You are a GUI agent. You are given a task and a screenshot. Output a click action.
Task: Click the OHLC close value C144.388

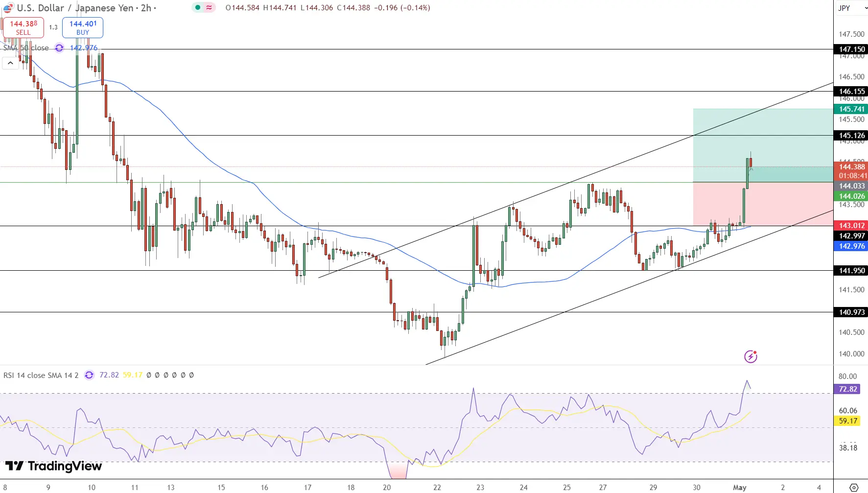coord(353,8)
